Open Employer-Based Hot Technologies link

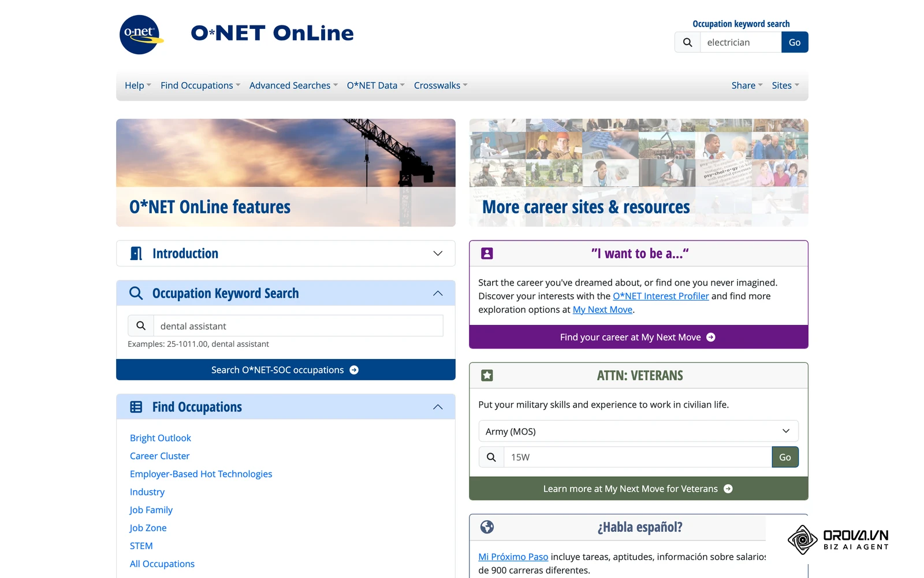tap(201, 474)
